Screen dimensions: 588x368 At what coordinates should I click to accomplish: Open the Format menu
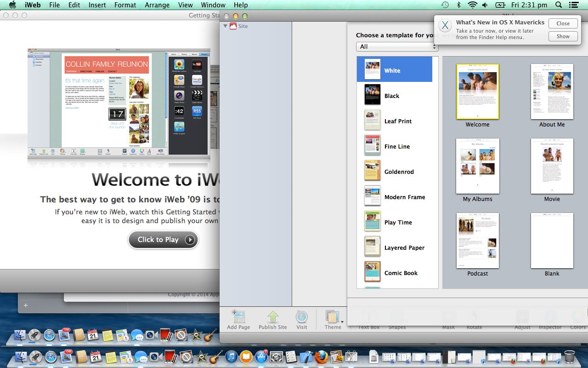[x=125, y=5]
